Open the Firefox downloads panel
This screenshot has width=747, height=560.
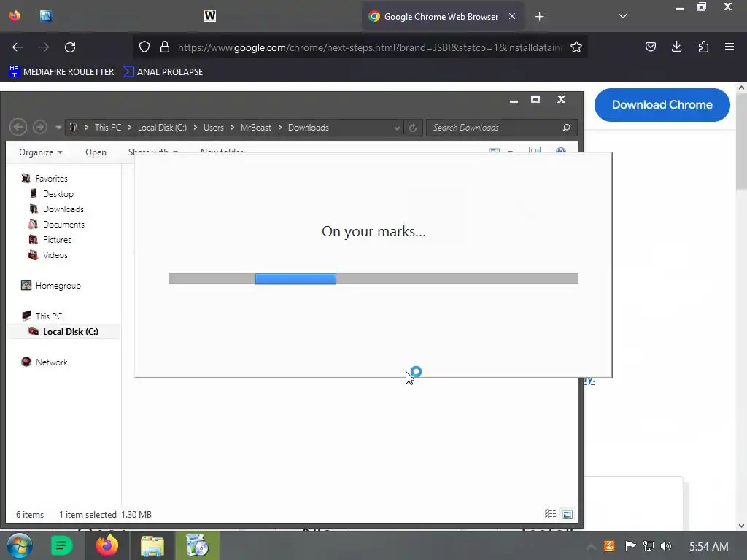(x=676, y=47)
